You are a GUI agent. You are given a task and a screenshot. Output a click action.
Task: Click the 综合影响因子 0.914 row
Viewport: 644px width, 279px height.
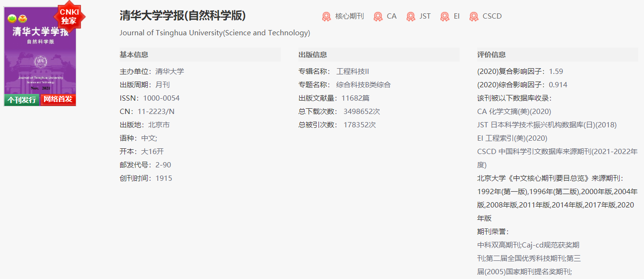click(522, 85)
